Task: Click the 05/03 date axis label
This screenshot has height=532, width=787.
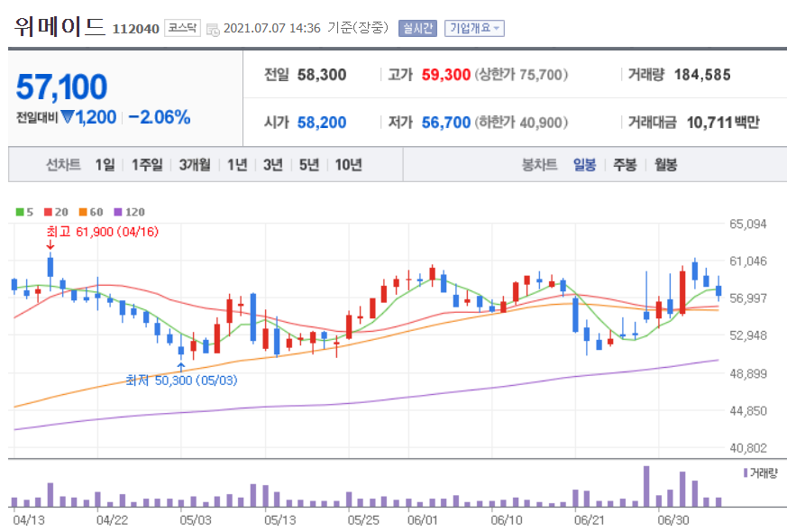Action: point(196,520)
